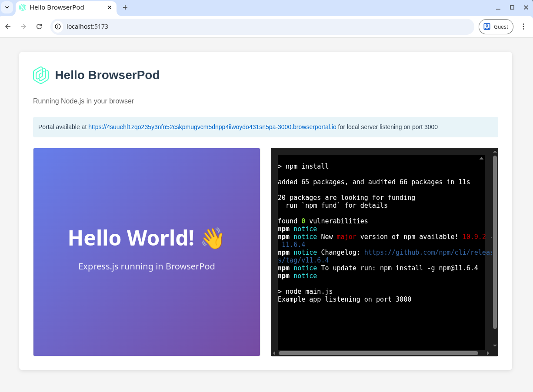This screenshot has height=392, width=533.
Task: Select the Hello BrowserPod tab
Action: (x=61, y=7)
